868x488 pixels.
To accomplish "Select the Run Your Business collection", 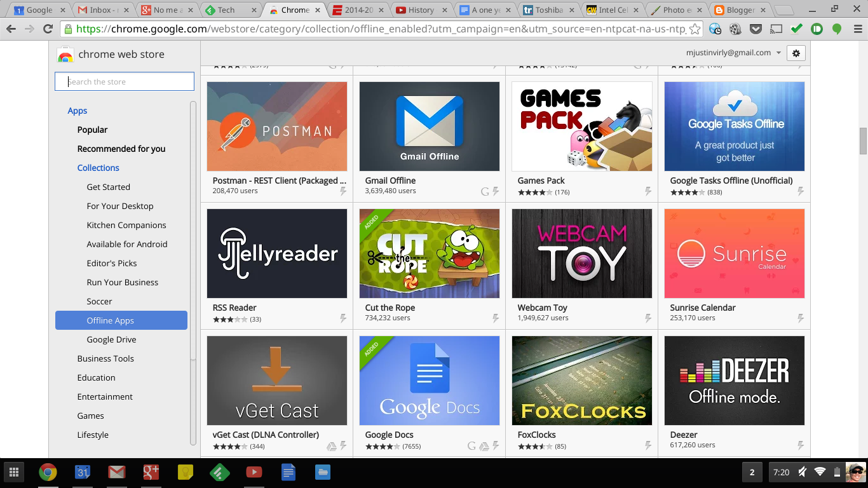I will tap(123, 282).
